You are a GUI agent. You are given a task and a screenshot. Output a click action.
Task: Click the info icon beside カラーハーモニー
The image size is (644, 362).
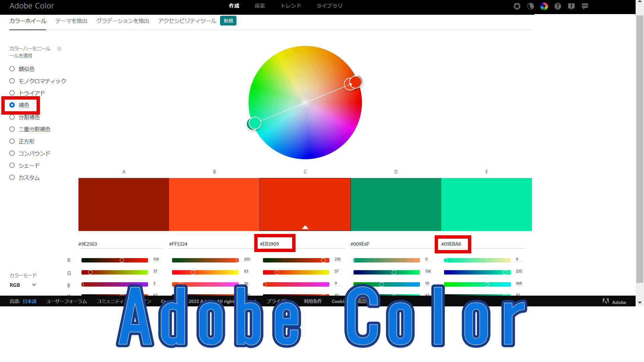pos(59,49)
